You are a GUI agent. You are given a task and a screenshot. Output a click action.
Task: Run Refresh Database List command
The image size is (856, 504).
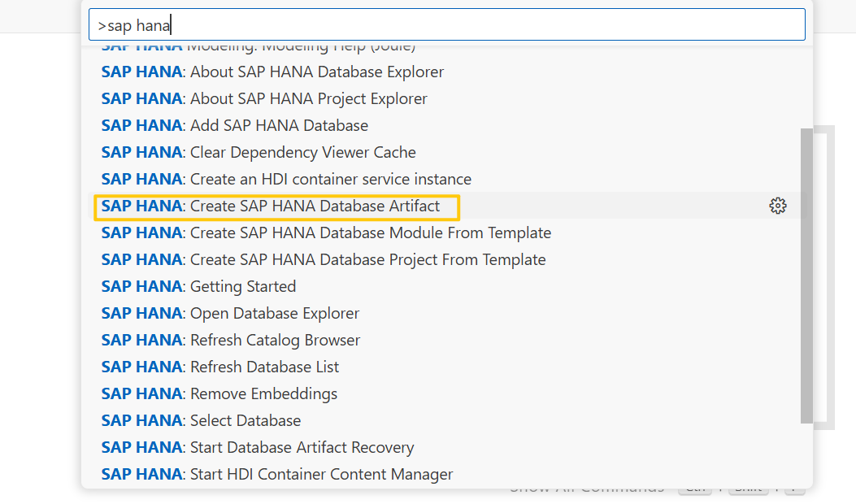click(446, 367)
